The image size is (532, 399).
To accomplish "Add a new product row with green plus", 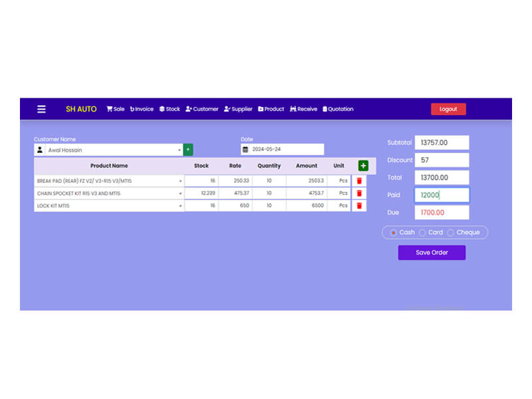I will tap(363, 166).
